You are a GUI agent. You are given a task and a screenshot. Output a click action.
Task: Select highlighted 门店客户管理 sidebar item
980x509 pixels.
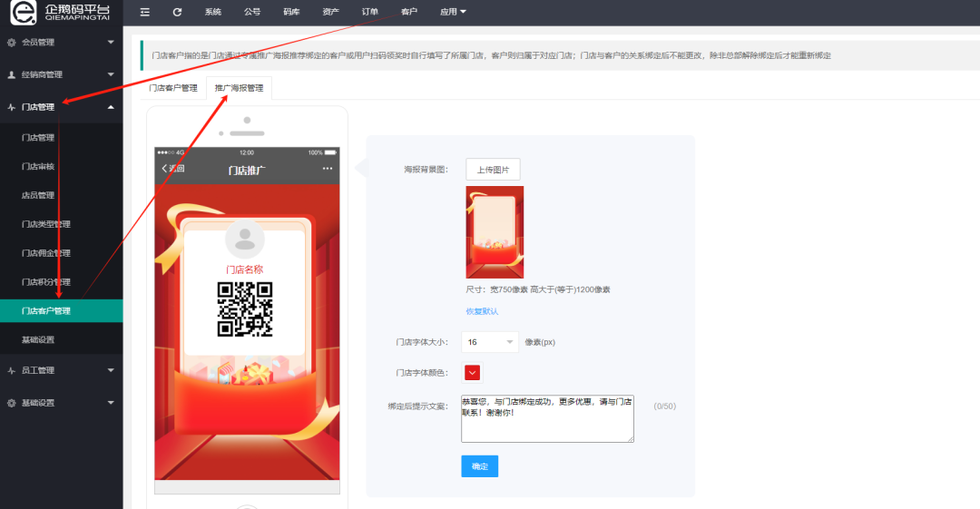point(62,311)
